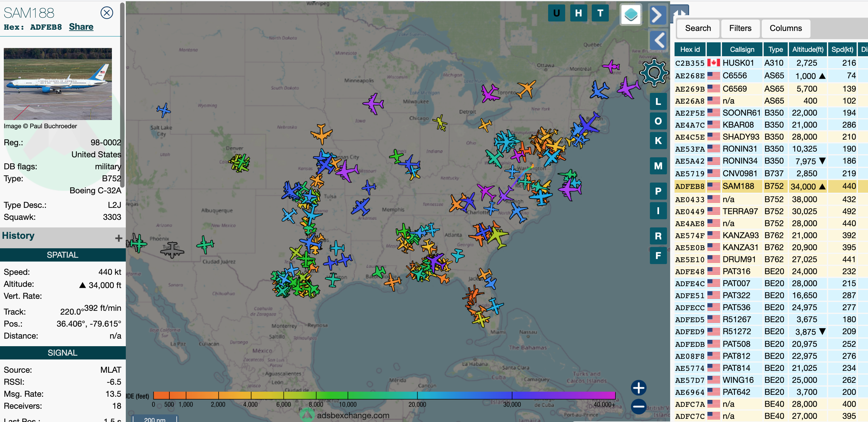Screen dimensions: 868x422
Task: Select the DRUM91 aircraft row
Action: coord(771,260)
